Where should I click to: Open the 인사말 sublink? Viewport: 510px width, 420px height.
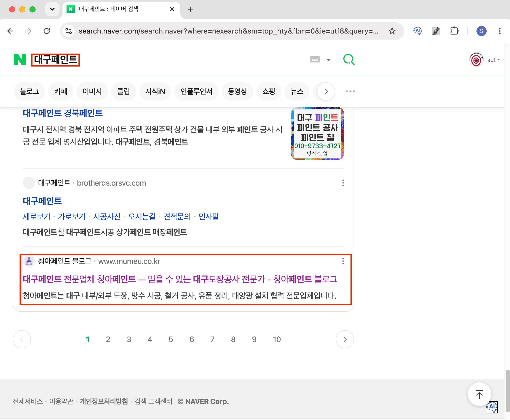click(x=209, y=216)
